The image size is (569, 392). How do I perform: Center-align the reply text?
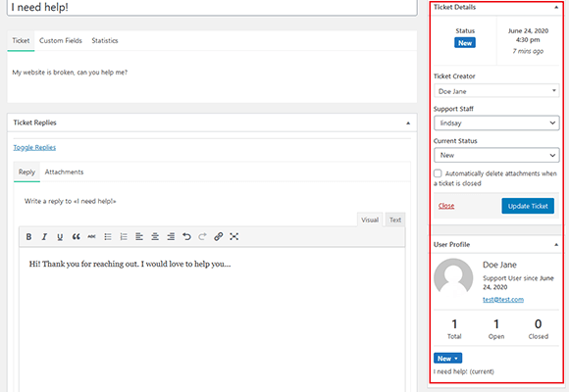tap(155, 237)
